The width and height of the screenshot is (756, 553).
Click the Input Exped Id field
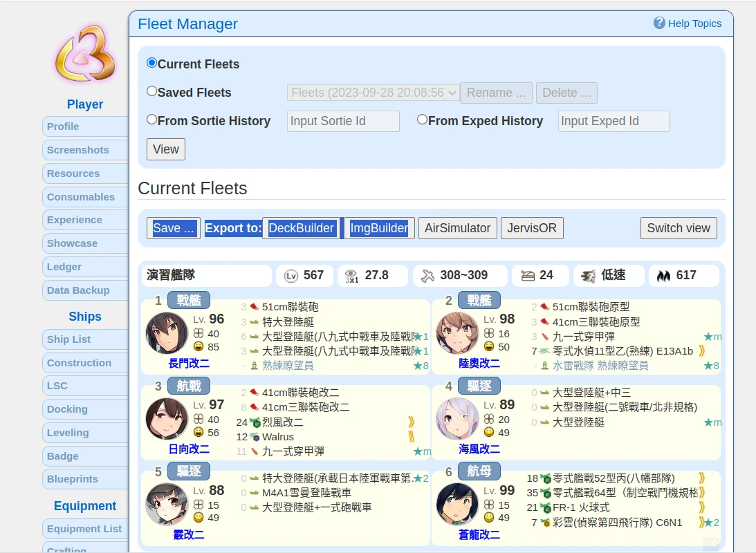pyautogui.click(x=614, y=121)
